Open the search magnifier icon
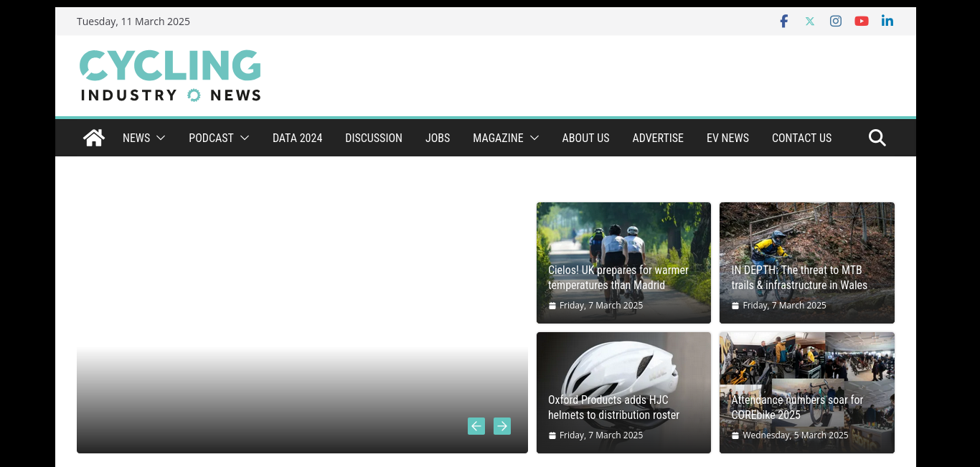This screenshot has width=980, height=467. [x=877, y=138]
